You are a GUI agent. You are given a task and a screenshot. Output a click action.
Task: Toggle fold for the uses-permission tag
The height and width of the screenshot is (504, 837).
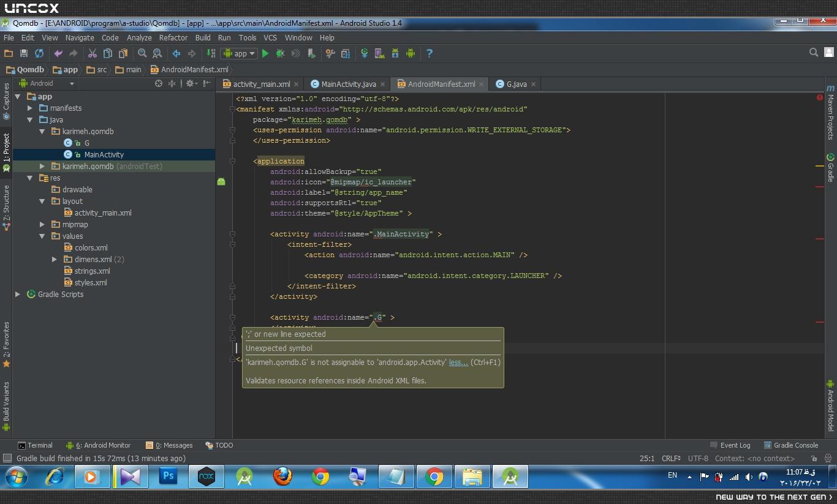click(x=233, y=130)
